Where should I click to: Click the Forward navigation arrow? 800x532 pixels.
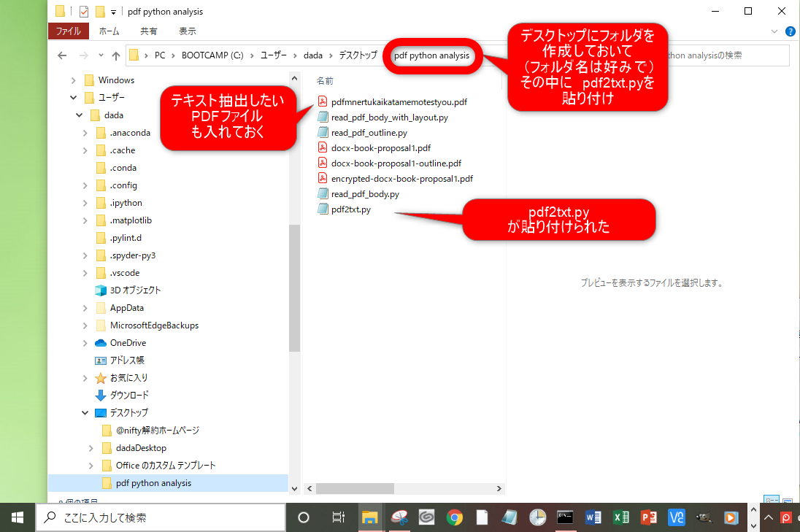[x=84, y=55]
